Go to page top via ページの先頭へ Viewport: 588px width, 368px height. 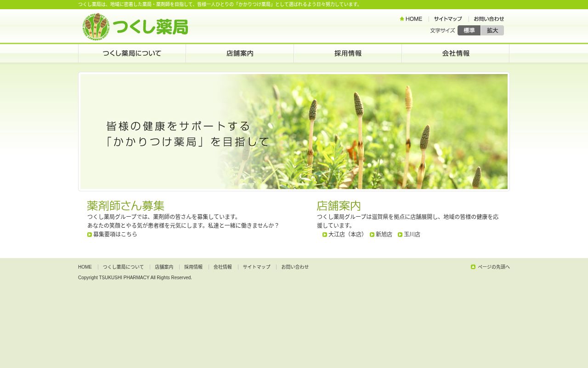tap(494, 267)
